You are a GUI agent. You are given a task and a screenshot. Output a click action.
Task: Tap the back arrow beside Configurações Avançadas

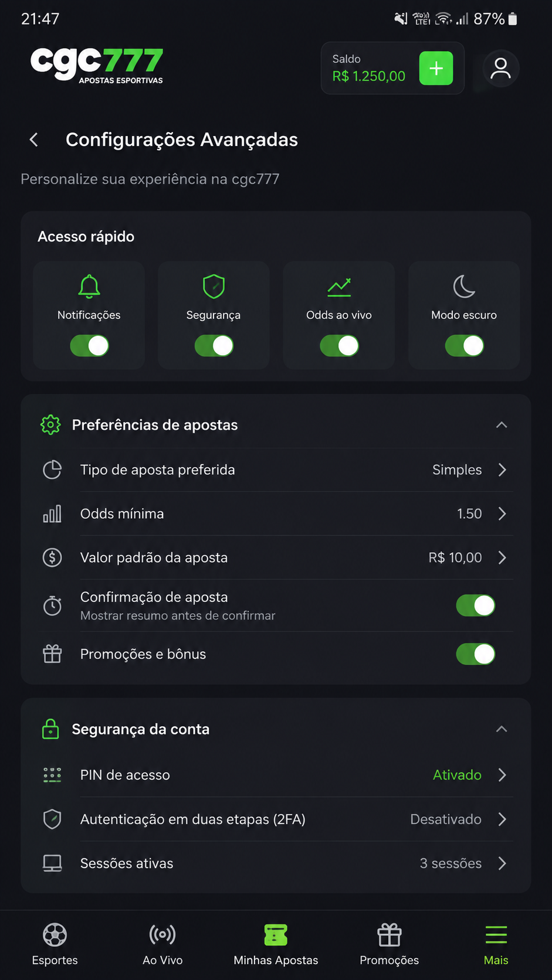pos(34,139)
